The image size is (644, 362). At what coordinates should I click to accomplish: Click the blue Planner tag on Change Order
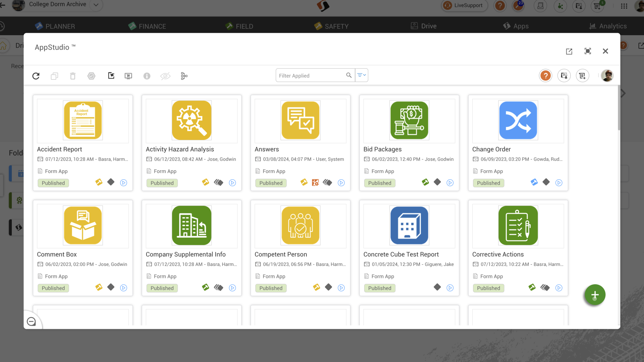534,182
